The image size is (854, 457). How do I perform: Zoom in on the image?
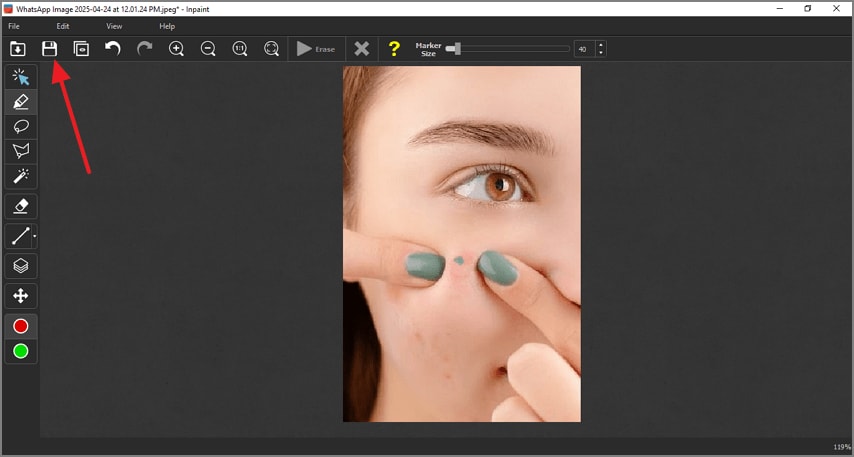click(x=176, y=49)
